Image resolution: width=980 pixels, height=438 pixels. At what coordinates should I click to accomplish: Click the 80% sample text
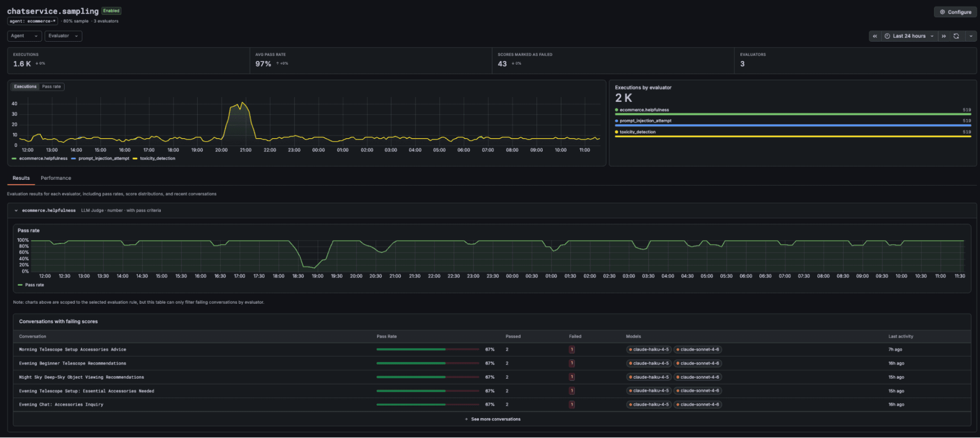click(x=76, y=21)
